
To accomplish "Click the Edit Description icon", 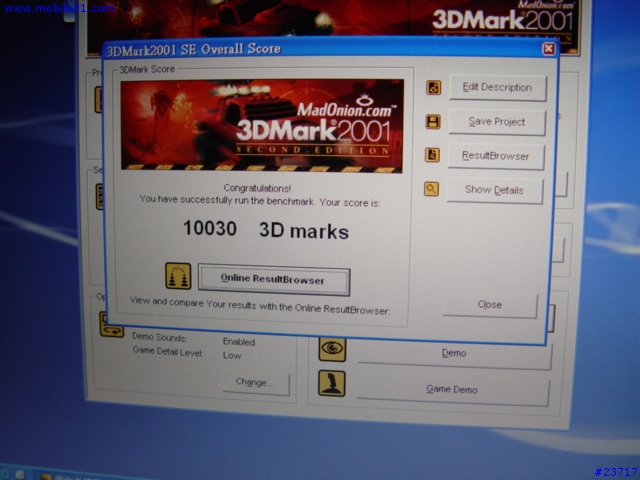I will click(x=433, y=87).
